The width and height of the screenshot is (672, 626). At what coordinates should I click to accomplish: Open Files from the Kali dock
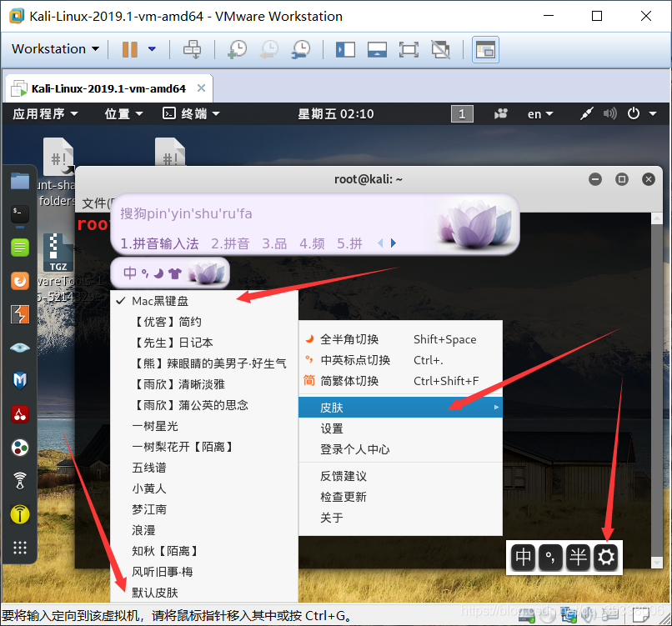click(x=20, y=180)
